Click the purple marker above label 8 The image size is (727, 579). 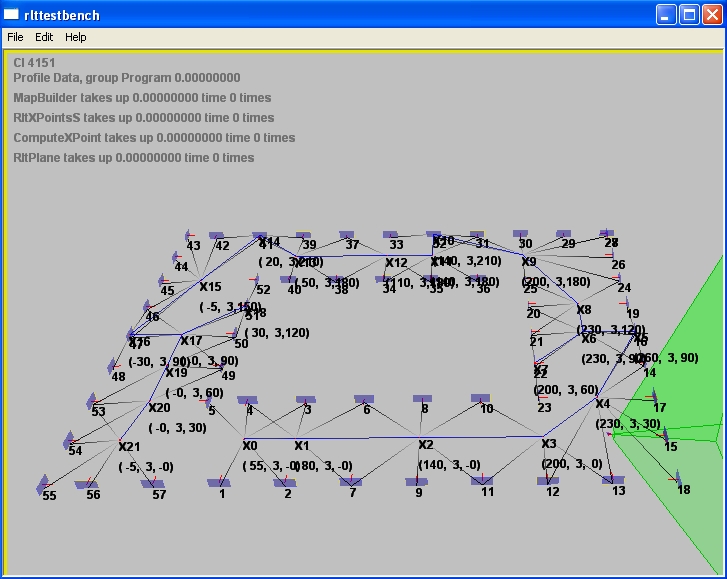tap(424, 399)
